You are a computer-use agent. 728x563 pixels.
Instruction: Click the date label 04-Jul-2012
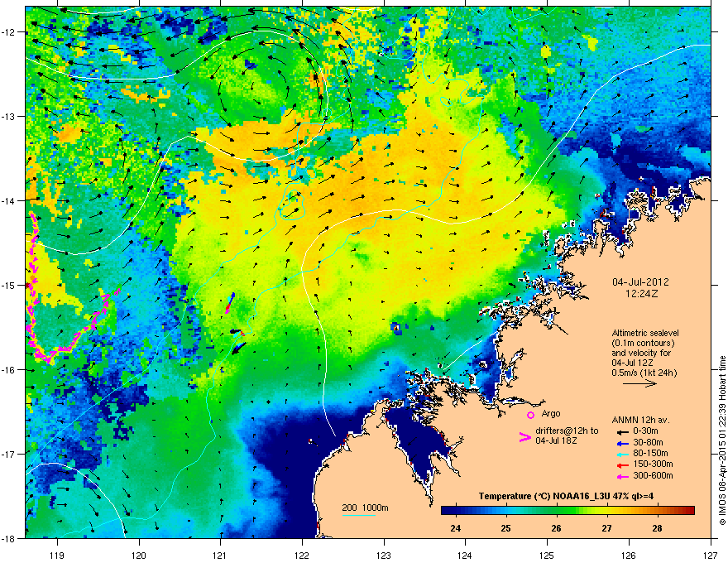[x=640, y=282]
